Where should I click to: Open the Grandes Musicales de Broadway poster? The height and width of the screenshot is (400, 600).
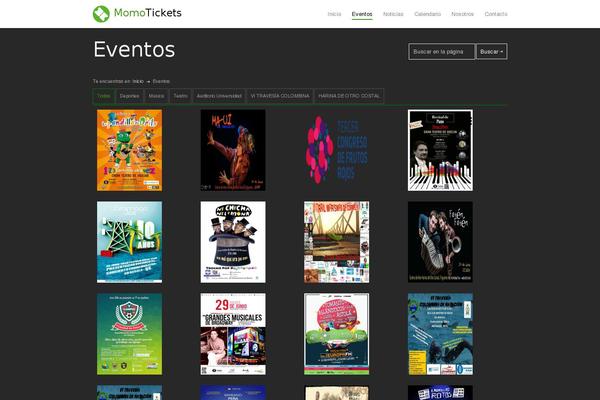233,334
